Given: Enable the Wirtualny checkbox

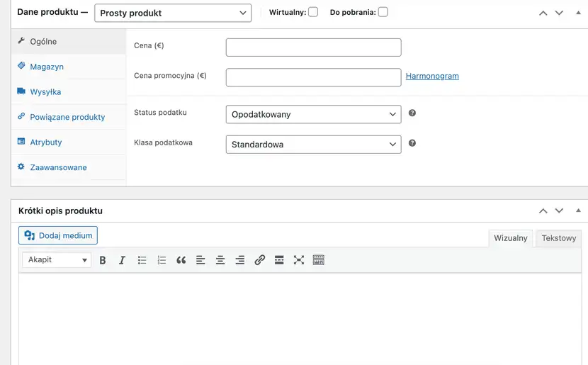Looking at the screenshot, I should click(313, 12).
